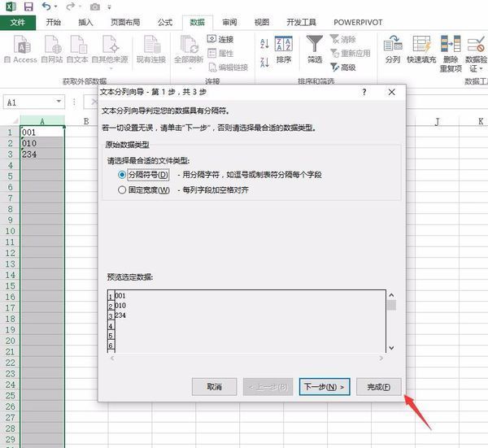Click the sort ascending A-Z icon

pos(264,44)
